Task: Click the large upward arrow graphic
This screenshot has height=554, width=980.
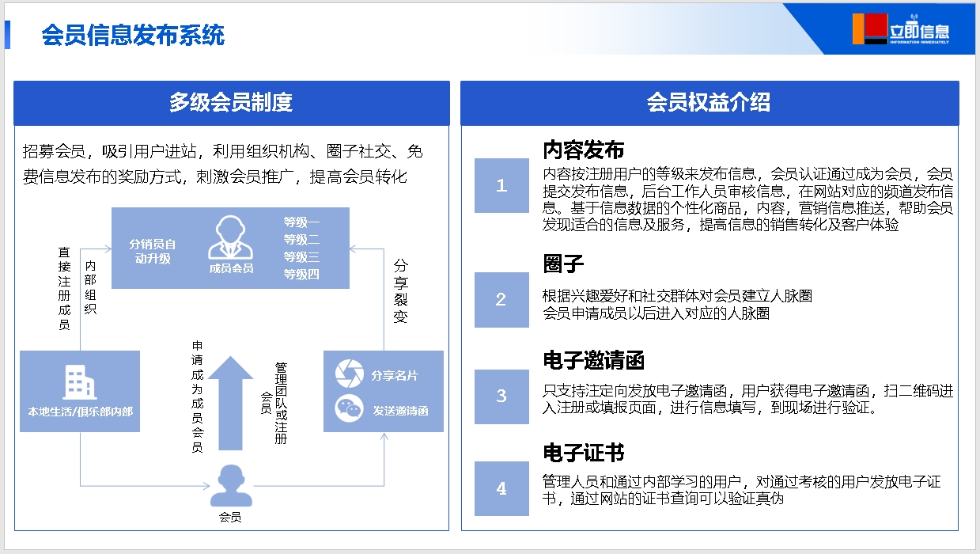Action: [230, 403]
